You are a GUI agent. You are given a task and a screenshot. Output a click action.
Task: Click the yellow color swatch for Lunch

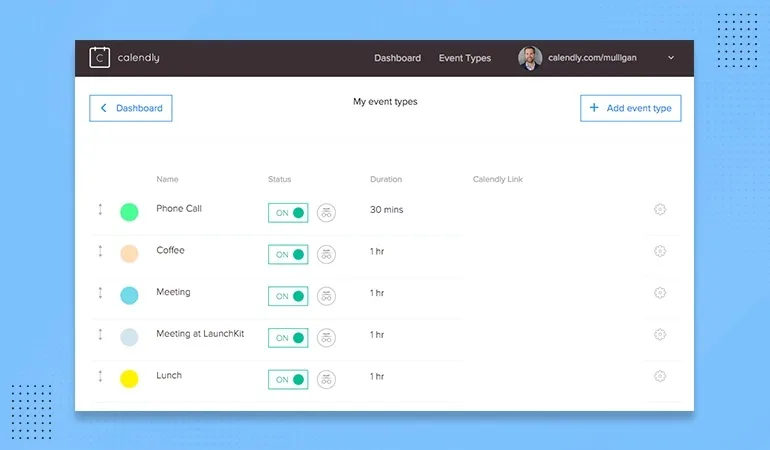(x=129, y=379)
